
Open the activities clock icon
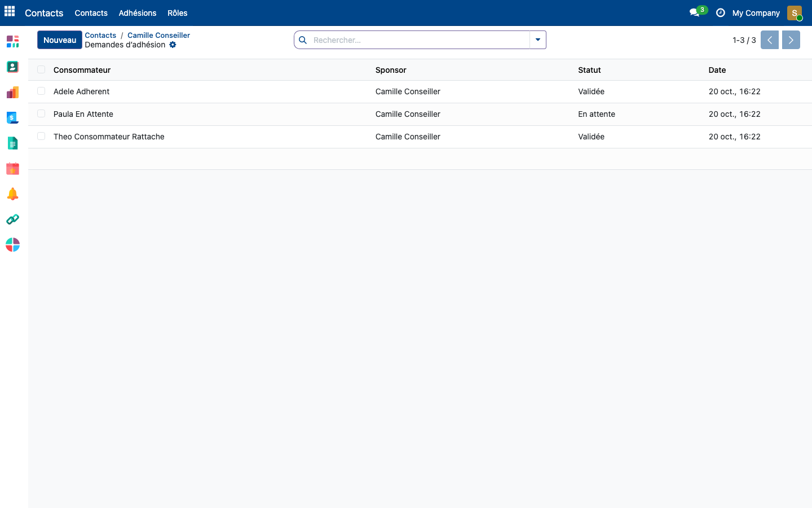pos(720,12)
